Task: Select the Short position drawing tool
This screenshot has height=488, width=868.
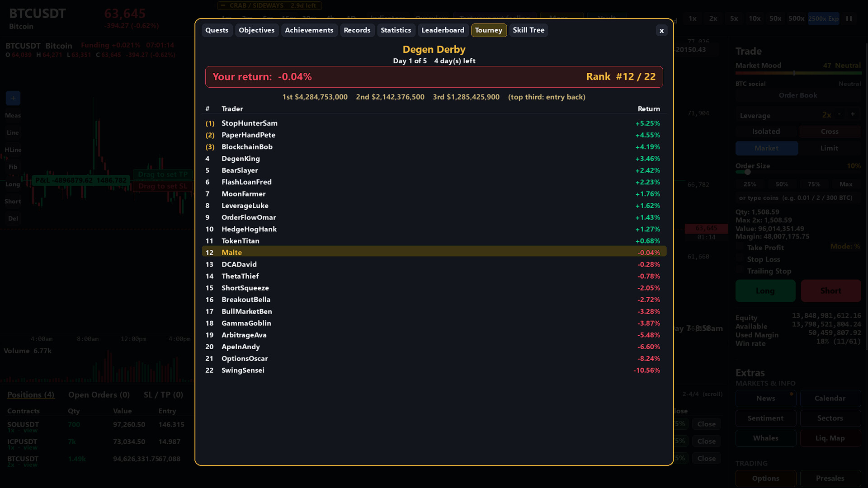Action: (13, 201)
